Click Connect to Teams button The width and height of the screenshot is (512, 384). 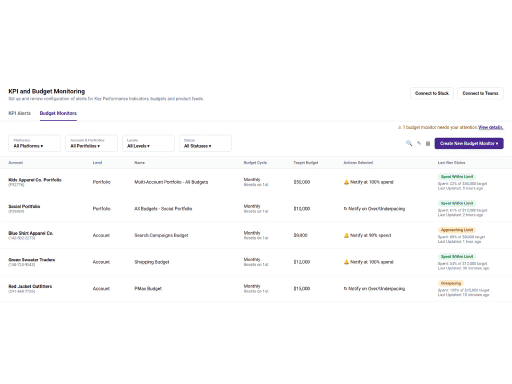480,93
